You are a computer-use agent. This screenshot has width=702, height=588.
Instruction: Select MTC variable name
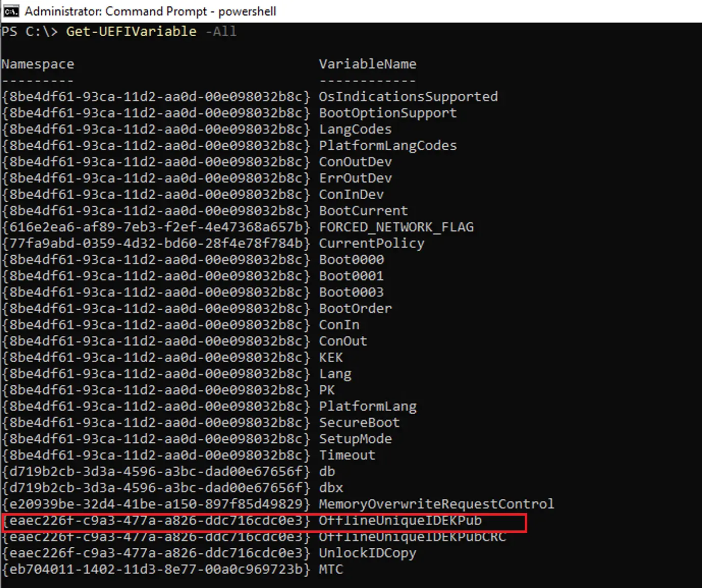click(x=331, y=570)
